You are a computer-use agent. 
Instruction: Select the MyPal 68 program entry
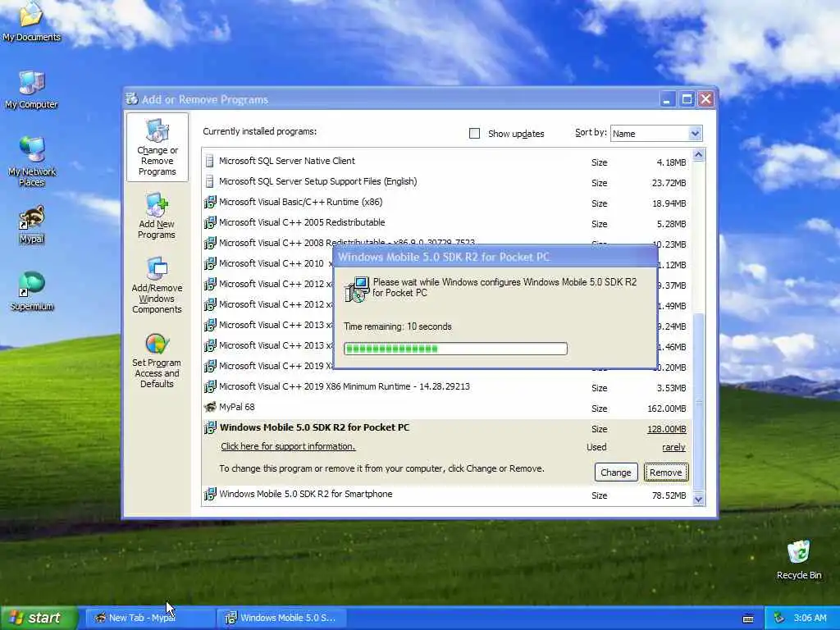click(x=447, y=408)
